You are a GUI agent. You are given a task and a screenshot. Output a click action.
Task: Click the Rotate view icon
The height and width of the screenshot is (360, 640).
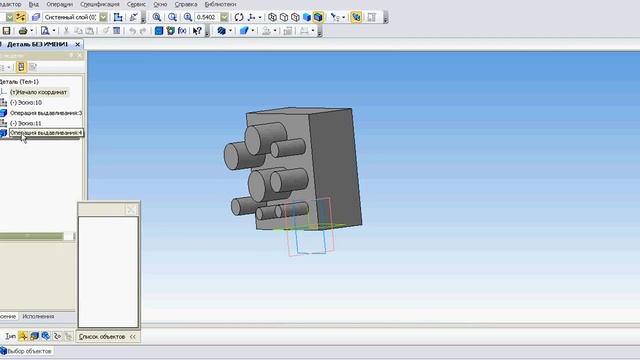(x=239, y=17)
